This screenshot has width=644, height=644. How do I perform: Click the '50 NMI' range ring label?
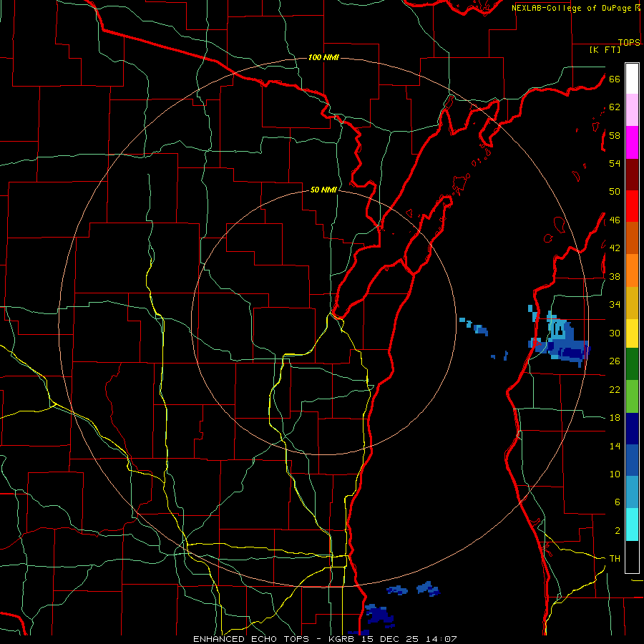pos(323,190)
